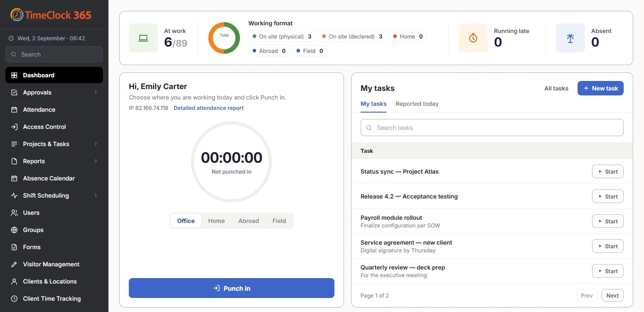644x312 pixels.
Task: Click the Total donut chart
Action: 224,38
